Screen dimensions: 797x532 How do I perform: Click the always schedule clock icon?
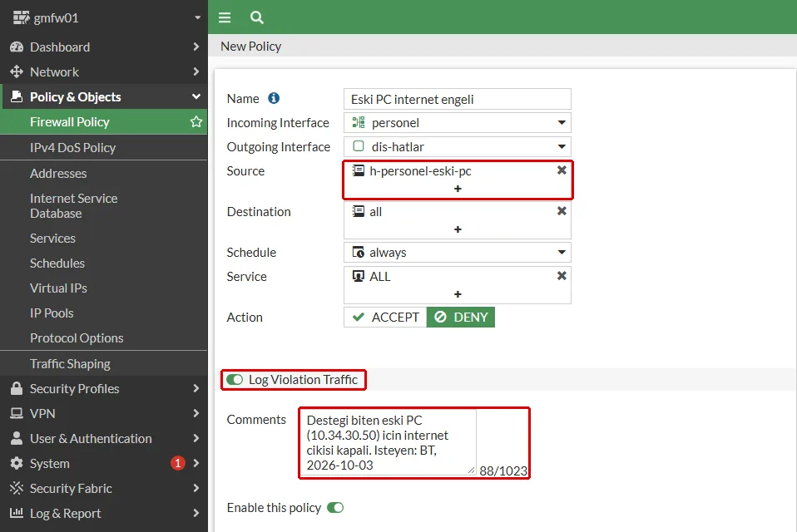(359, 253)
